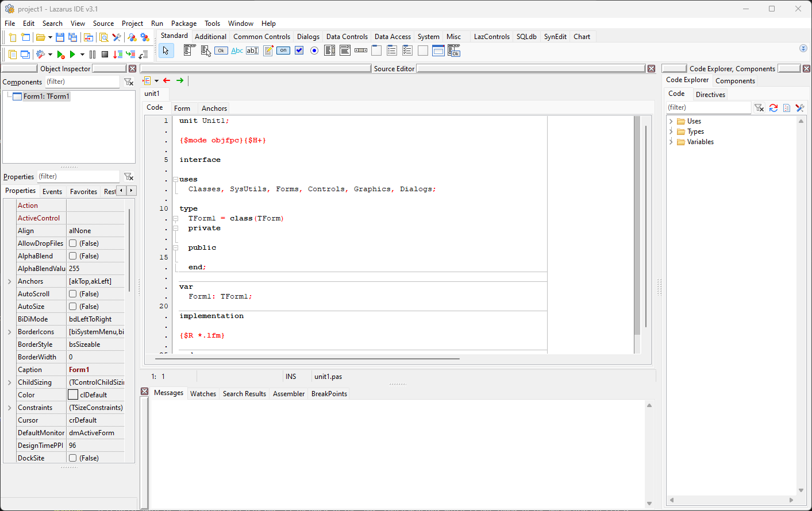This screenshot has width=812, height=511.
Task: Turn on the AutoSize property checkbox
Action: (x=73, y=306)
